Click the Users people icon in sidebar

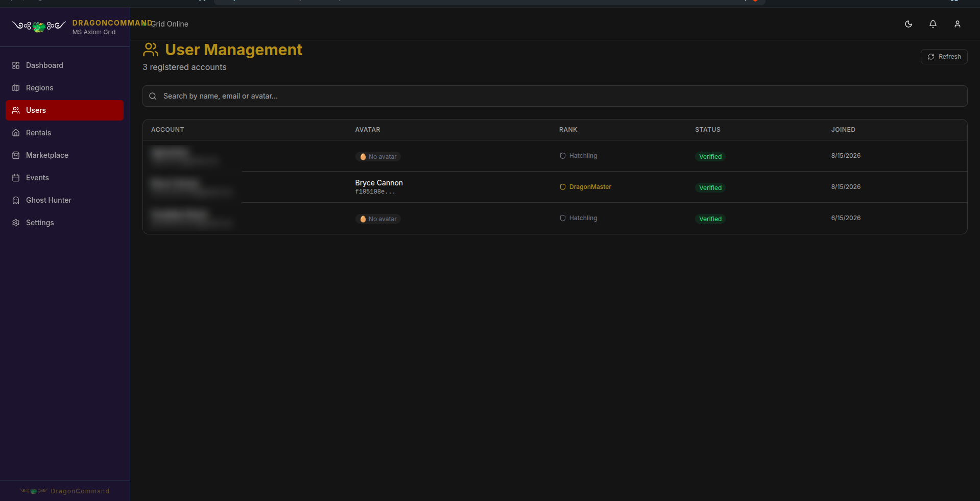click(16, 110)
